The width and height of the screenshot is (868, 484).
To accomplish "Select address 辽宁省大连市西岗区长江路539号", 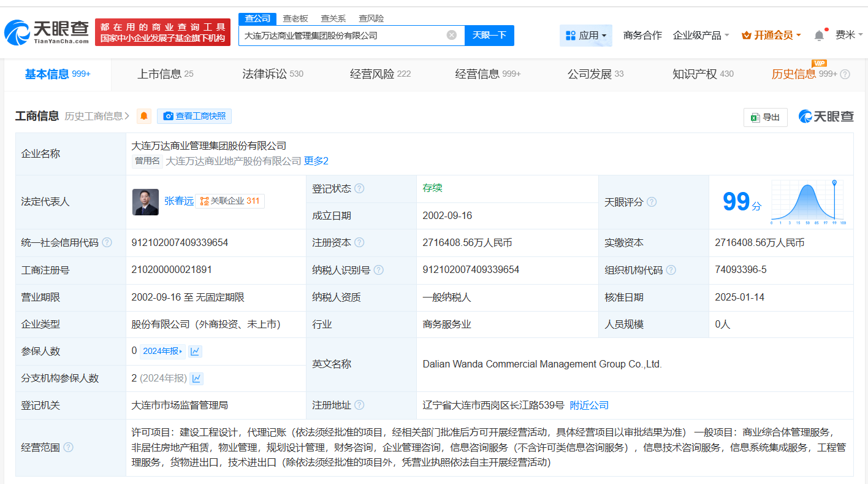I will [493, 405].
